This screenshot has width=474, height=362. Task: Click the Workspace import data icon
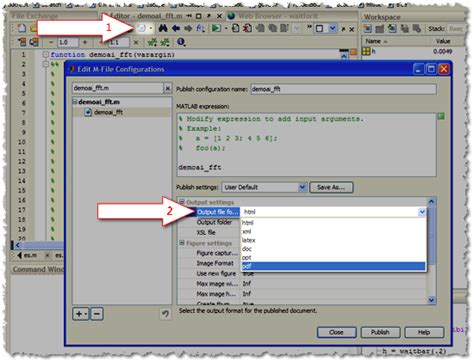(392, 29)
